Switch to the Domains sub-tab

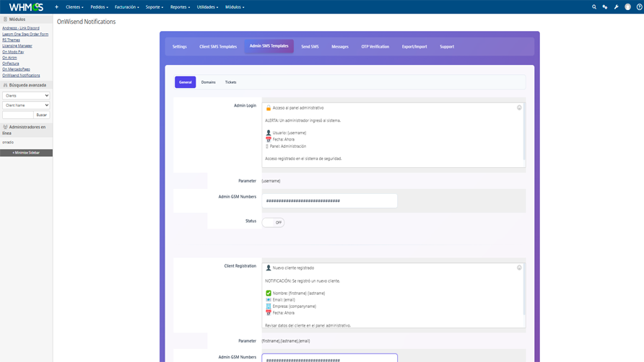[208, 82]
